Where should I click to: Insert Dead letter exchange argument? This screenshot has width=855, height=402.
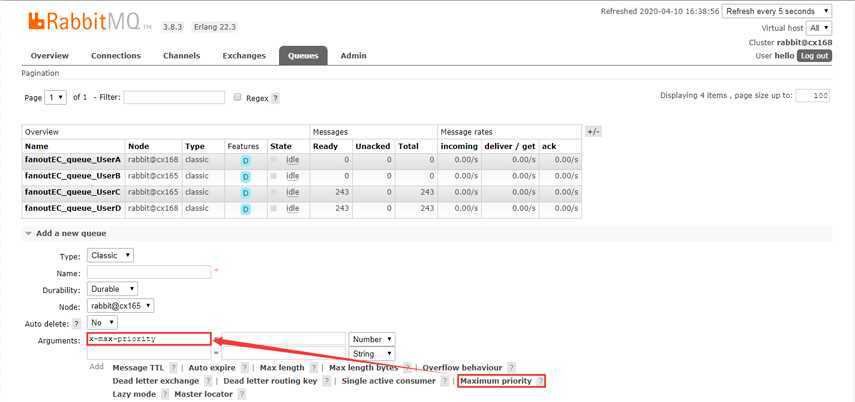[x=155, y=381]
